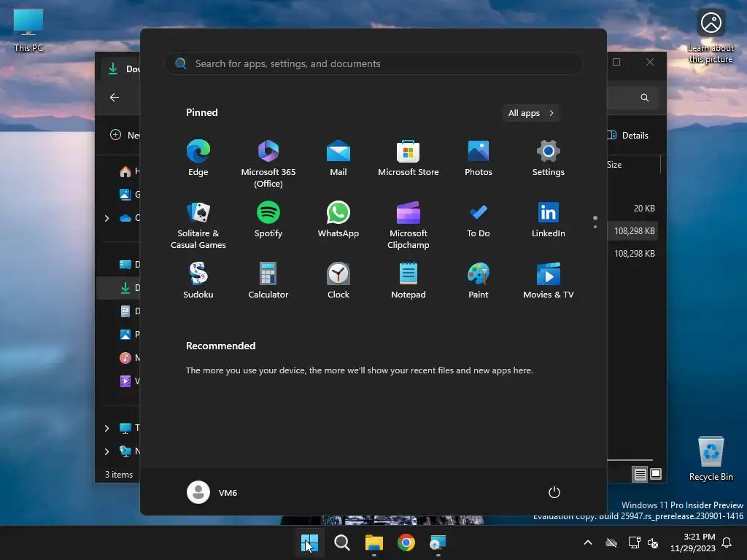Open the clock and date flyout
The height and width of the screenshot is (560, 747).
click(693, 542)
